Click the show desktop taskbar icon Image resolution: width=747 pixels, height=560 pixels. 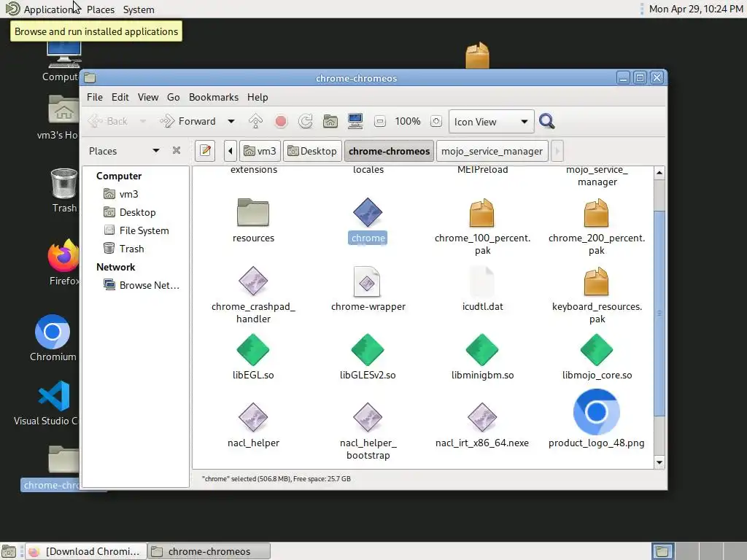point(9,551)
